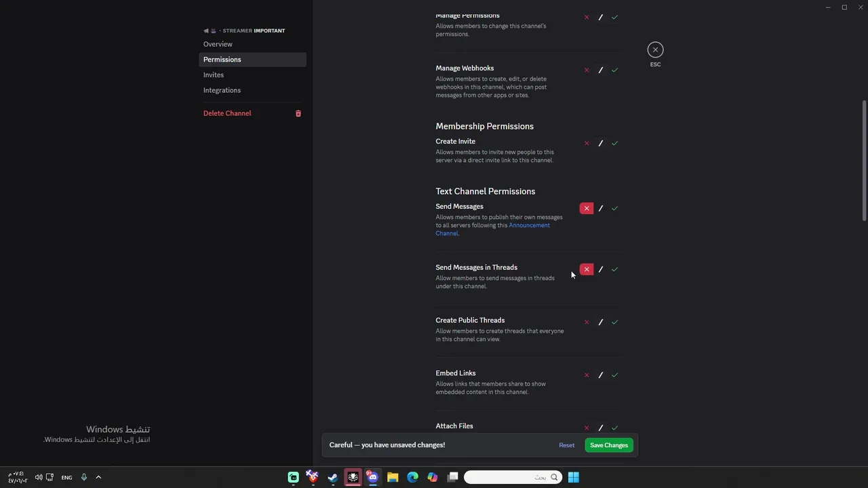
Task: Click the microphone tray icon
Action: pyautogui.click(x=84, y=477)
